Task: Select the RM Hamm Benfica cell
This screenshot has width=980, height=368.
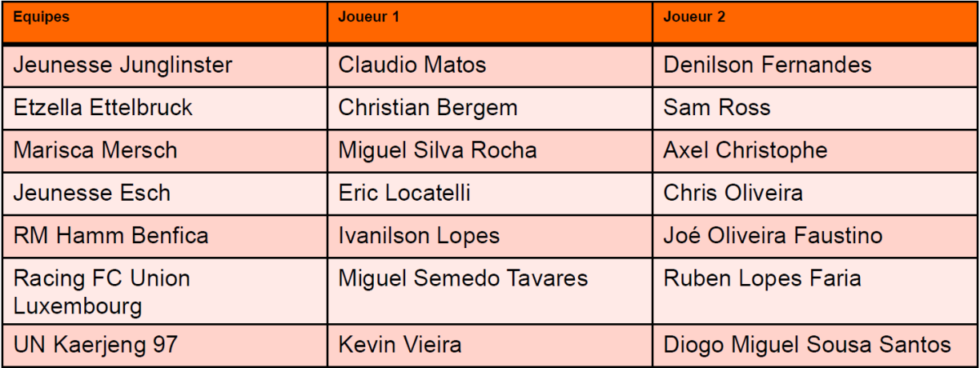Action: tap(110, 236)
